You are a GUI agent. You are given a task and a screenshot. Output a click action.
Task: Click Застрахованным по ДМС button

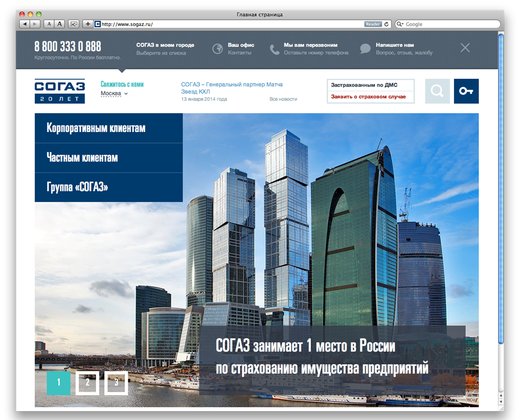coord(370,85)
